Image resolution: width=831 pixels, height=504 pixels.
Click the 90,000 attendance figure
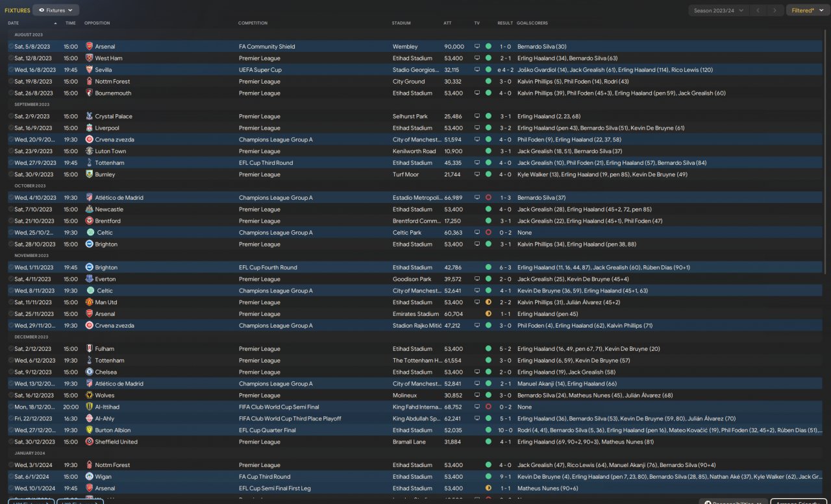point(454,47)
